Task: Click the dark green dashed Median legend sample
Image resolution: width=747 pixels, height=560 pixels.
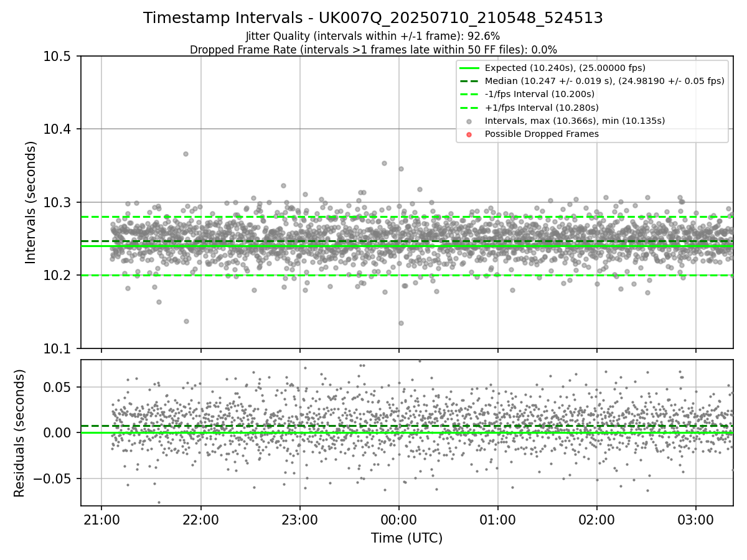Action: [469, 81]
